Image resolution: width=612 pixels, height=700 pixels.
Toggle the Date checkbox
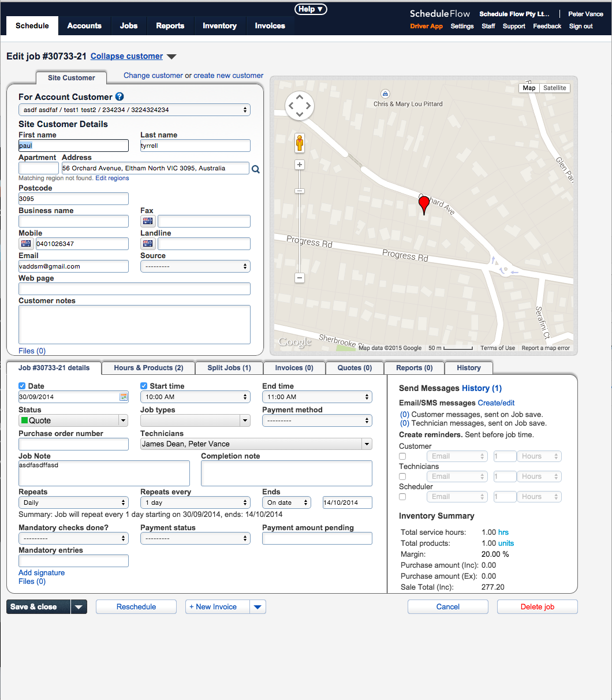[x=22, y=386]
